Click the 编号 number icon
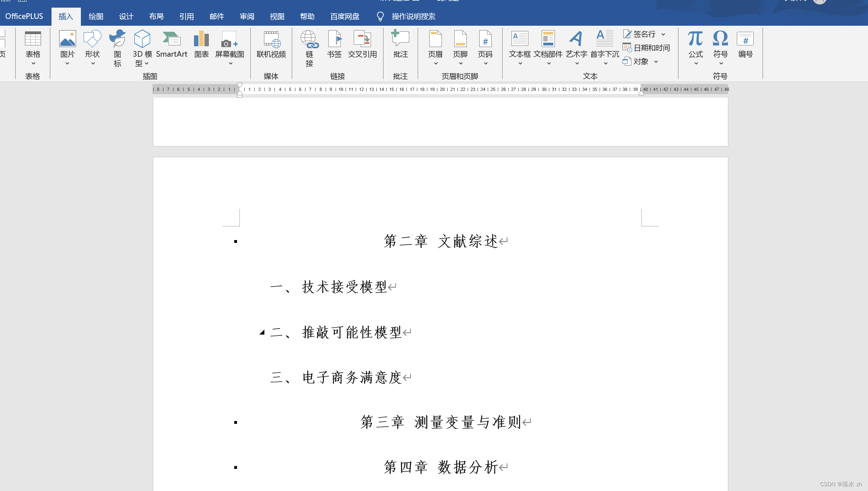The height and width of the screenshot is (491, 868). (x=745, y=39)
